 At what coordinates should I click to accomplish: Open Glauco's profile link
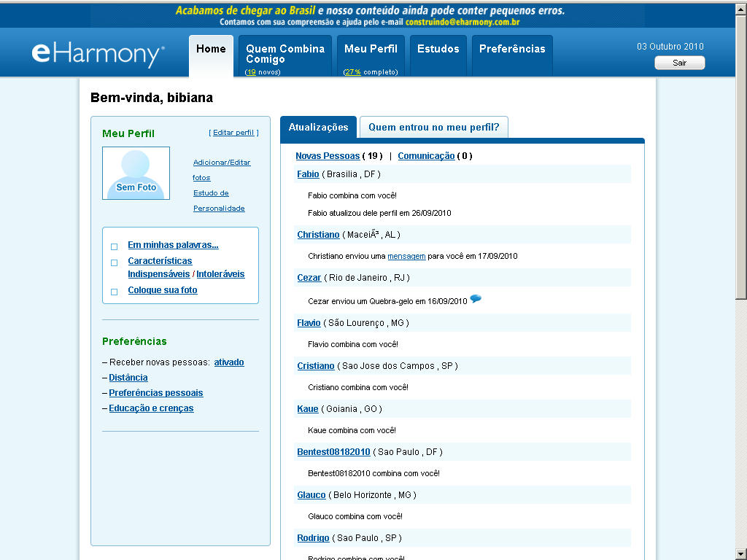(x=311, y=495)
